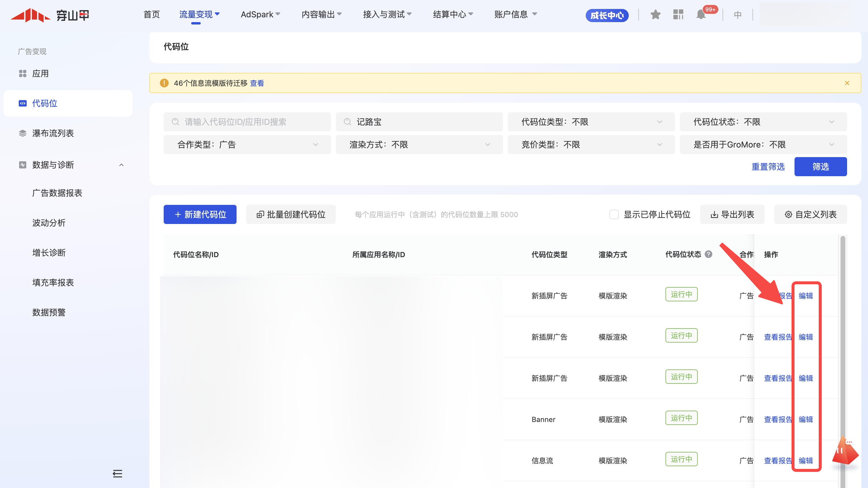Click 编辑 for the Banner row

pos(805,419)
